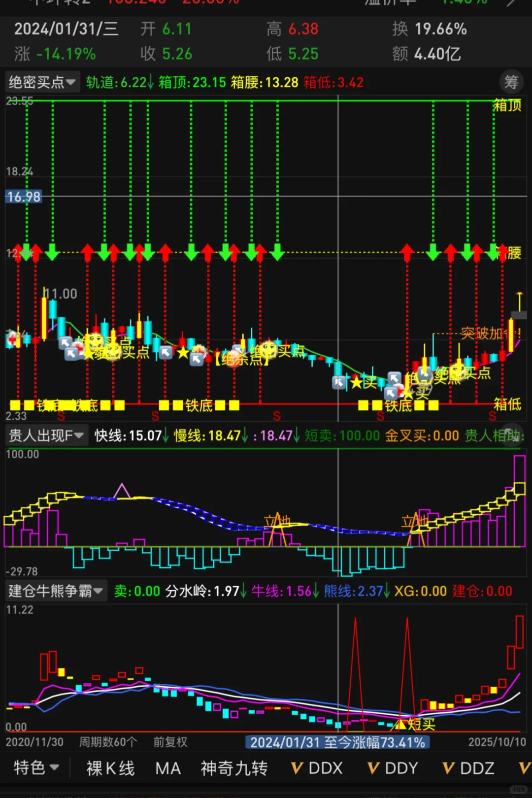This screenshot has height=798, width=532.
Task: Open the 绝密买点 indicator dropdown
Action: point(42,82)
